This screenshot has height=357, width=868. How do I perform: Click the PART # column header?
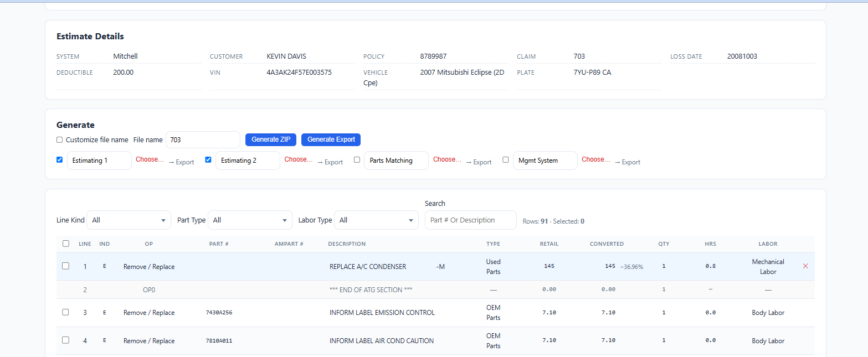[x=219, y=244]
